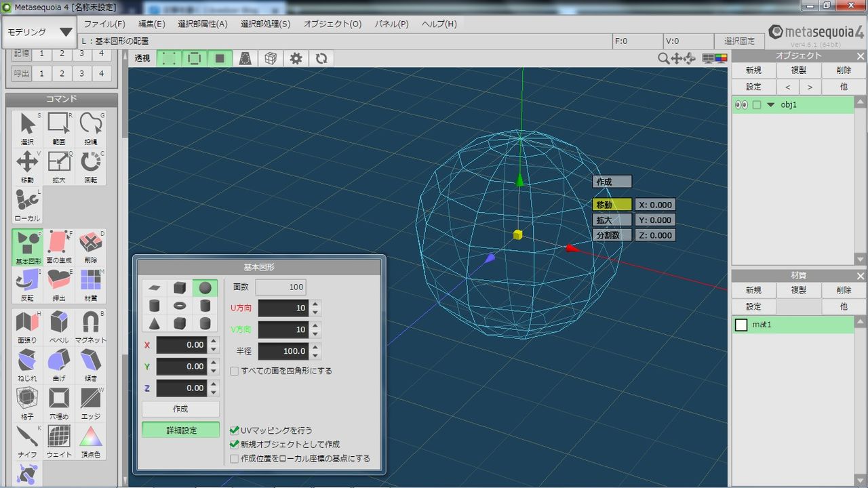Click the viewport refresh icon
This screenshot has height=488, width=868.
(x=321, y=59)
